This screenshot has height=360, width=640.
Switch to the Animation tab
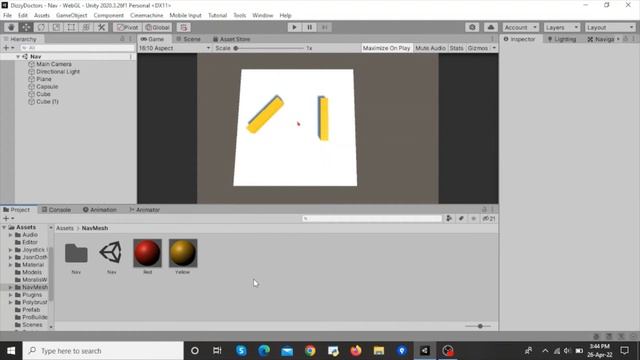pos(100,210)
